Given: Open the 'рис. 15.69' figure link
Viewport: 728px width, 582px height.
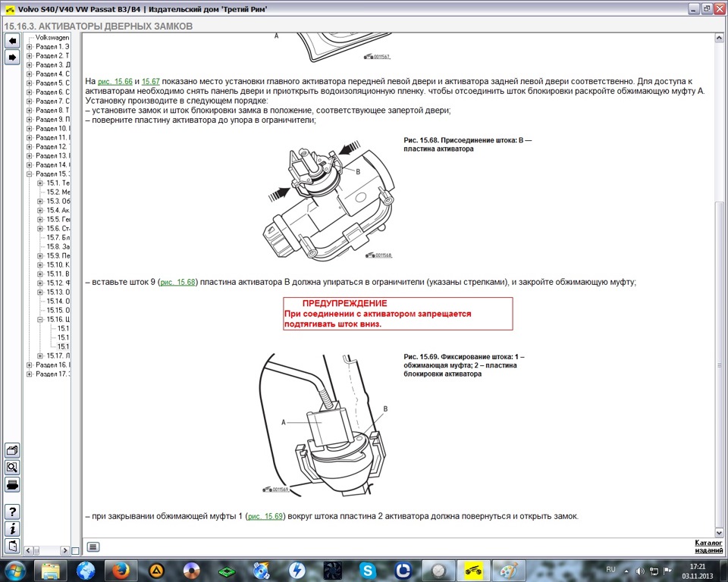Looking at the screenshot, I should 265,516.
